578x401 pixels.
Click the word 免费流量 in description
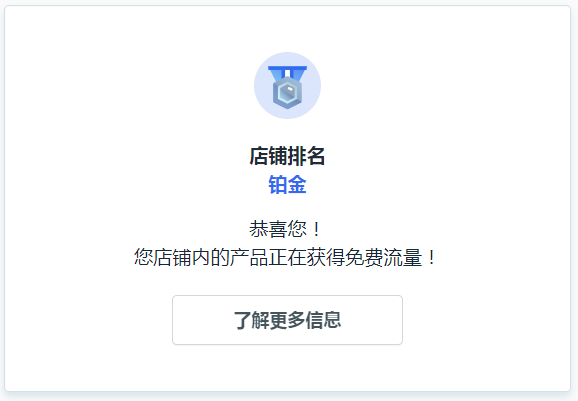383,257
